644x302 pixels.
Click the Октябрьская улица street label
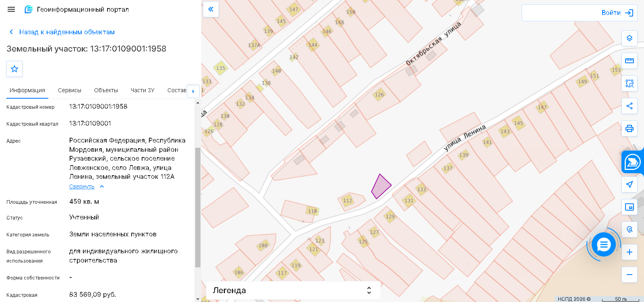(x=433, y=44)
